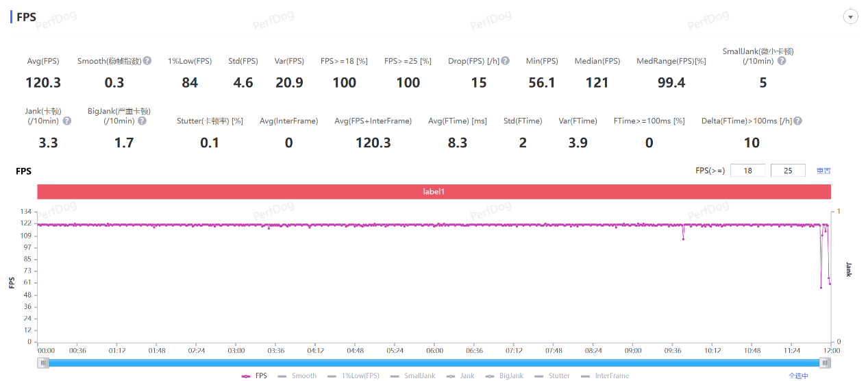
Task: Toggle FPS series in chart legend
Action: tap(254, 376)
